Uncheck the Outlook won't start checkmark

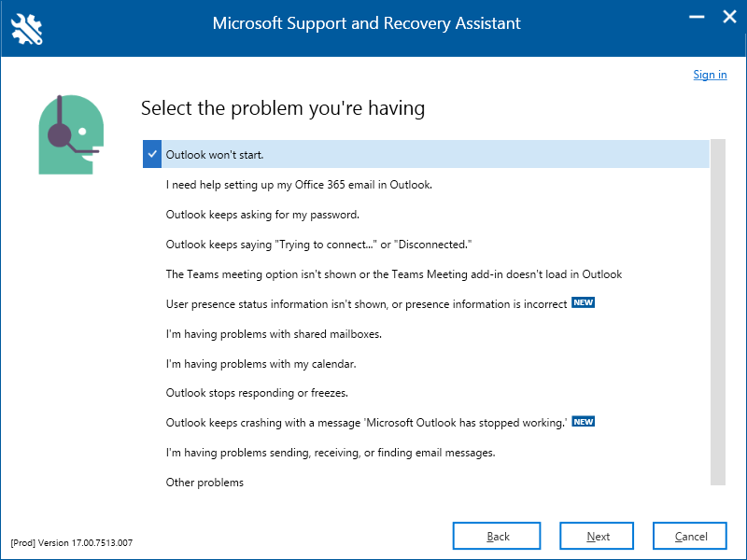[152, 154]
